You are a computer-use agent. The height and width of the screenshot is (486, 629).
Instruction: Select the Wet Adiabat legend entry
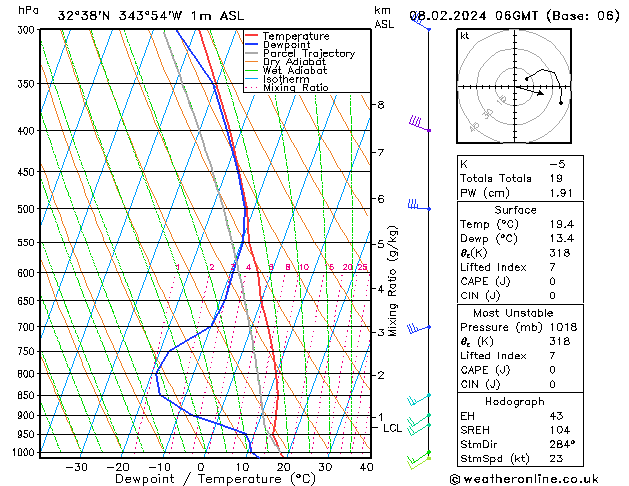292,70
